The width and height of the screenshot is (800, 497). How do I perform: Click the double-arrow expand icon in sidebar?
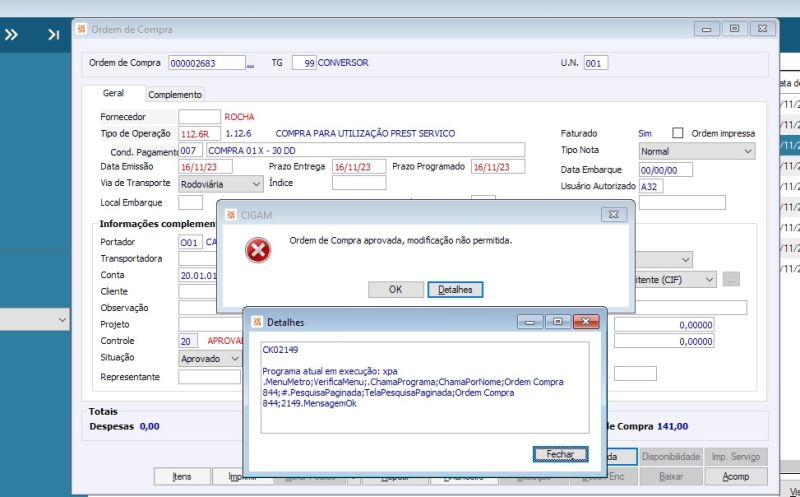pyautogui.click(x=11, y=34)
